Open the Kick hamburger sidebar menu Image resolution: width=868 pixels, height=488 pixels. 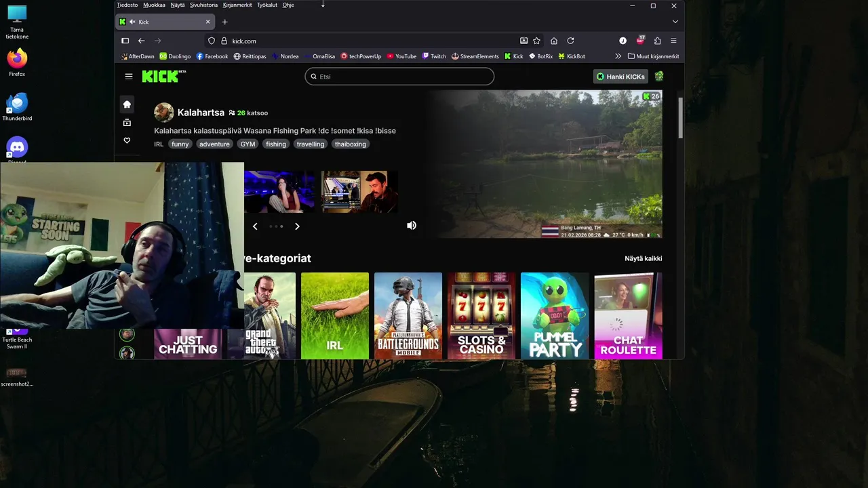129,77
